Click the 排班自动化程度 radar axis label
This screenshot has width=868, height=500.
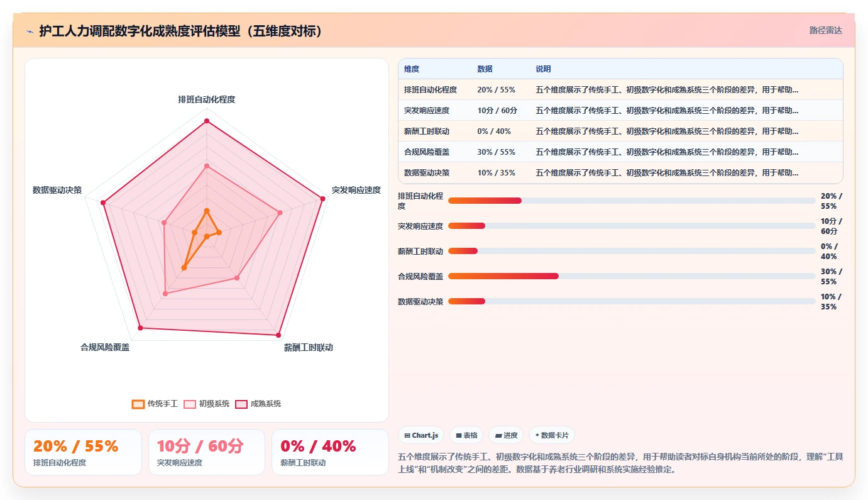point(207,99)
